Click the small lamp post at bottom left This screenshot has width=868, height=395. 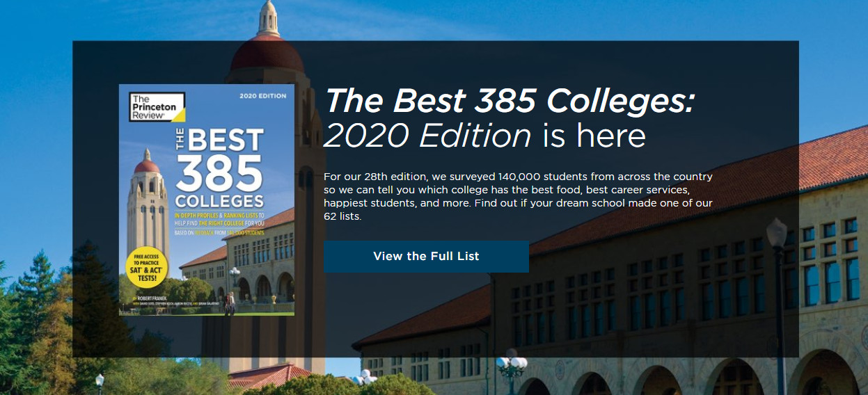pyautogui.click(x=100, y=384)
